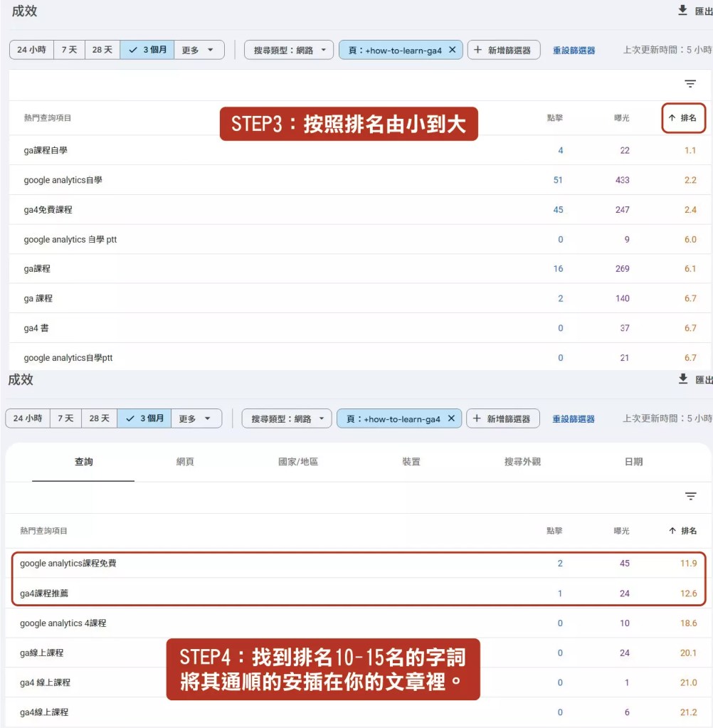Toggle the 排名 column sort order
This screenshot has height=728, width=713.
click(685, 117)
